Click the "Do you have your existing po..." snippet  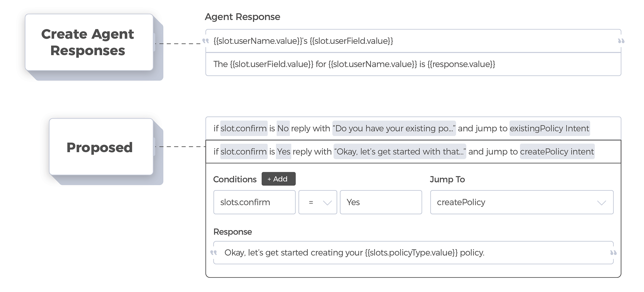[394, 128]
